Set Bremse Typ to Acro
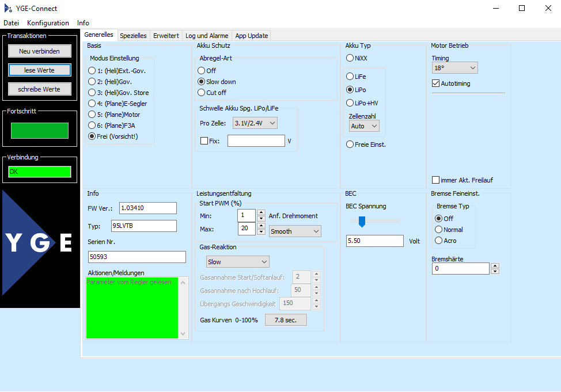 coord(445,241)
